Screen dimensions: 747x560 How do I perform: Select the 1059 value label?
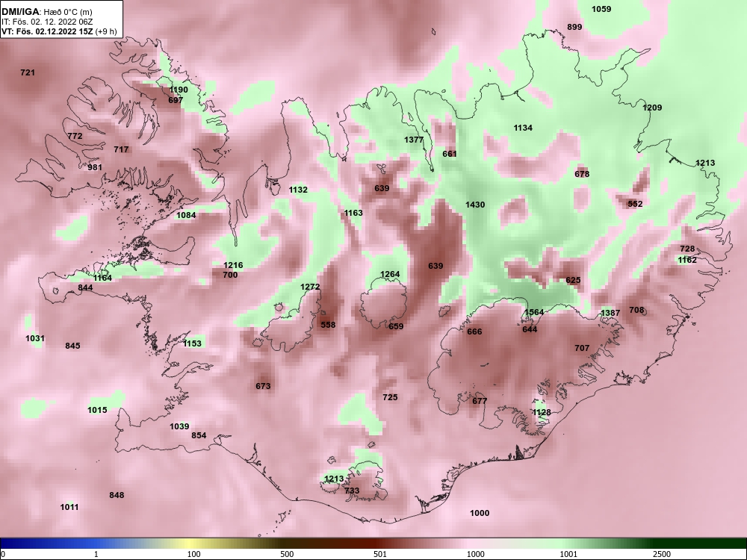(601, 10)
